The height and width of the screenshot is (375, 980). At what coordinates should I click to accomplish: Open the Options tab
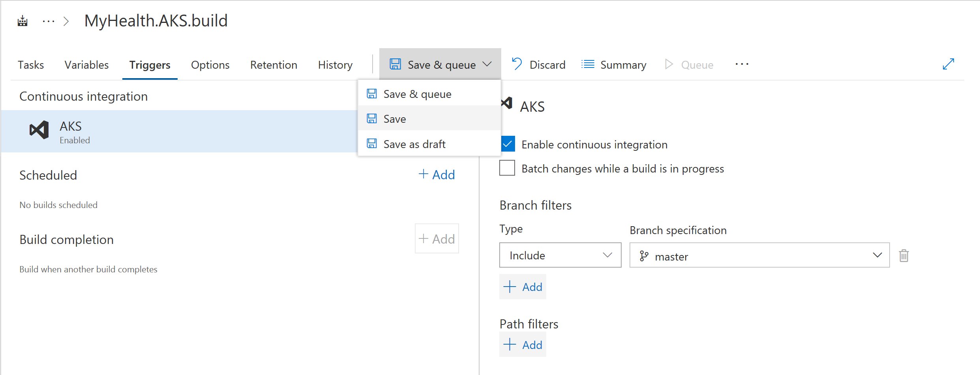point(210,65)
